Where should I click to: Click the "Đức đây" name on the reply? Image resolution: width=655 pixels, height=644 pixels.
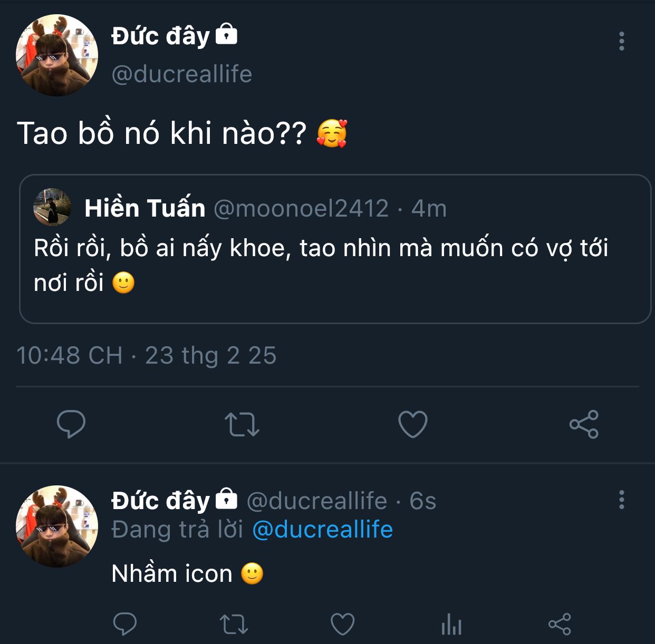coord(161,500)
